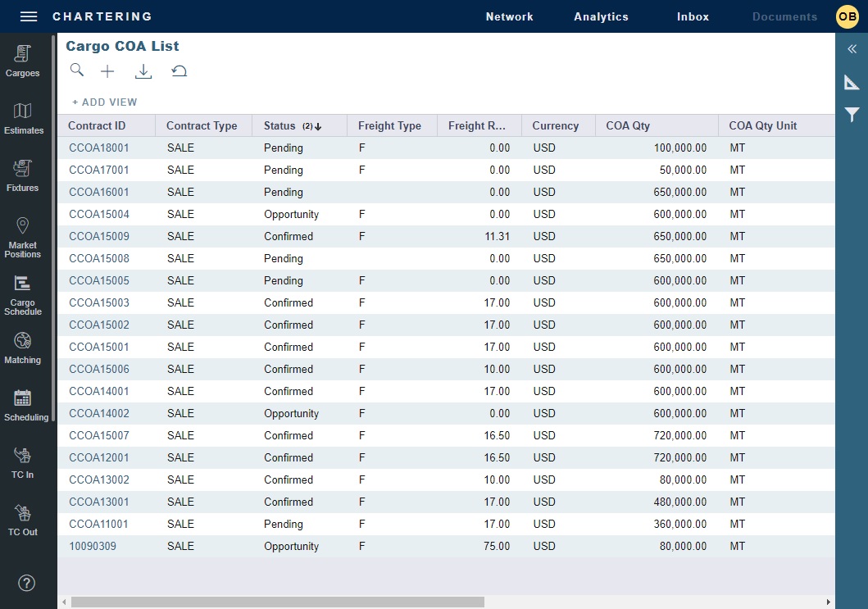868x609 pixels.
Task: Sort by the COA Qty column header
Action: [x=627, y=126]
